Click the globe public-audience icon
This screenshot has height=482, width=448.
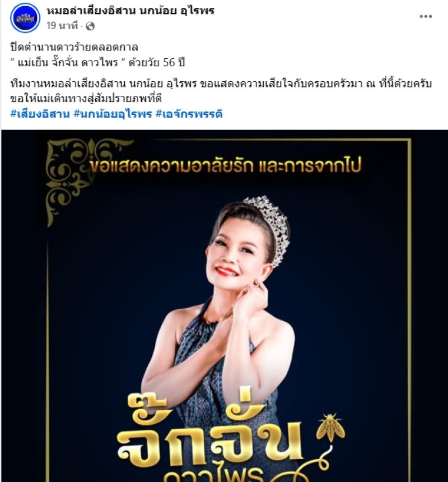pos(90,26)
